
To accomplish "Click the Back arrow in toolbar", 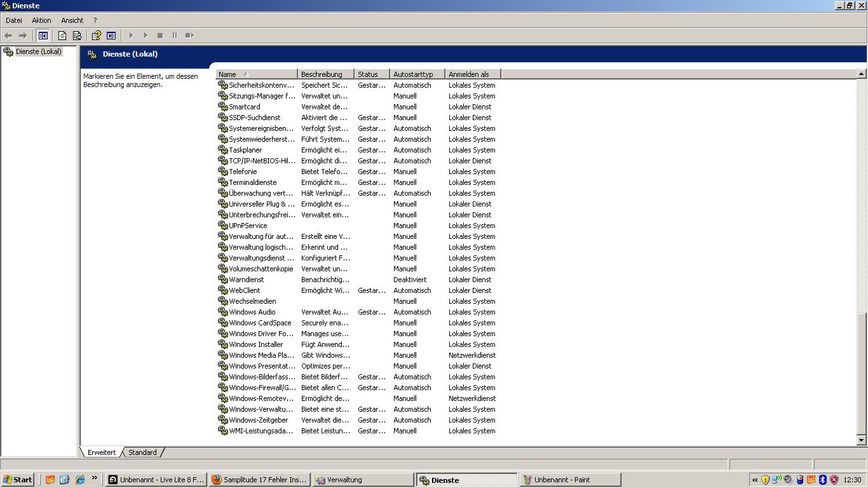I will pos(8,36).
